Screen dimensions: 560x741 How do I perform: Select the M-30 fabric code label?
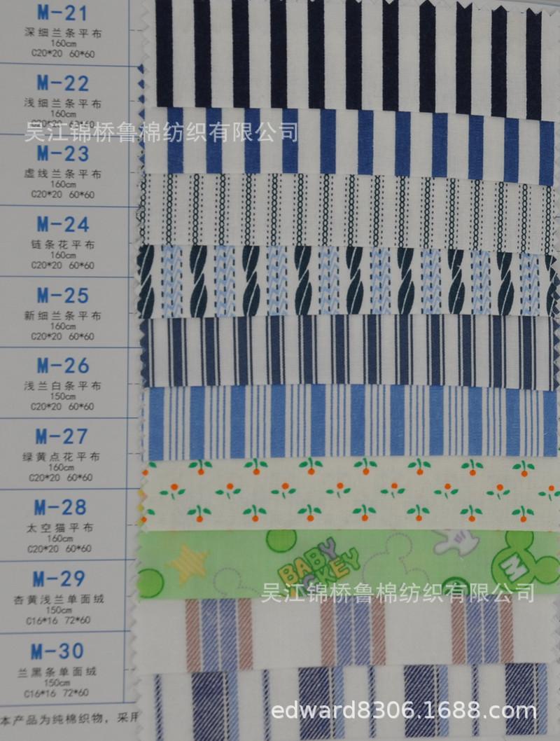pyautogui.click(x=57, y=651)
